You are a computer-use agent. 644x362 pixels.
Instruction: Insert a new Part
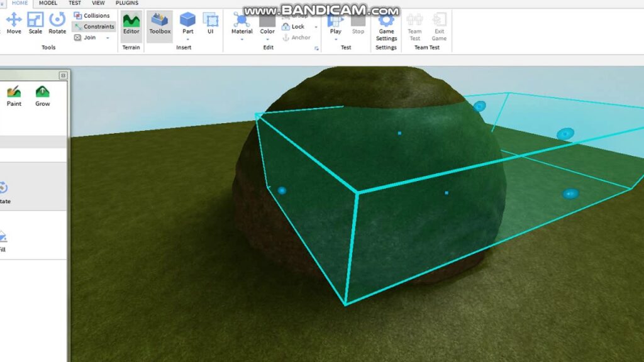point(187,23)
